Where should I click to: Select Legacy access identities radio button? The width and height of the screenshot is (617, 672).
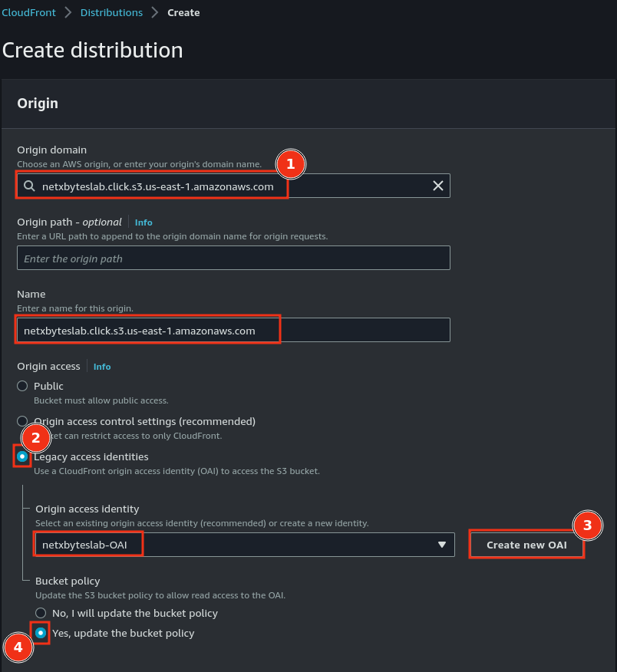(x=22, y=456)
